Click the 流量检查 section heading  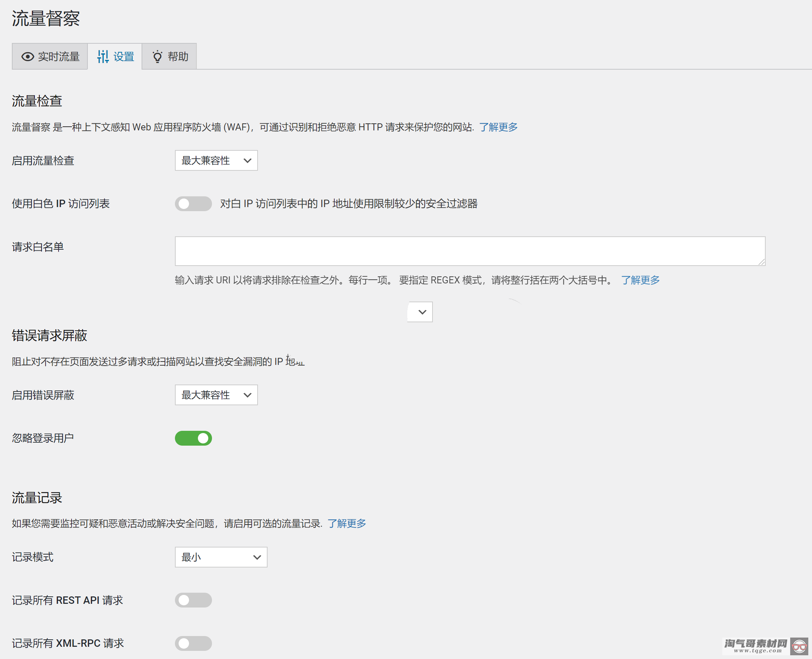click(x=37, y=101)
